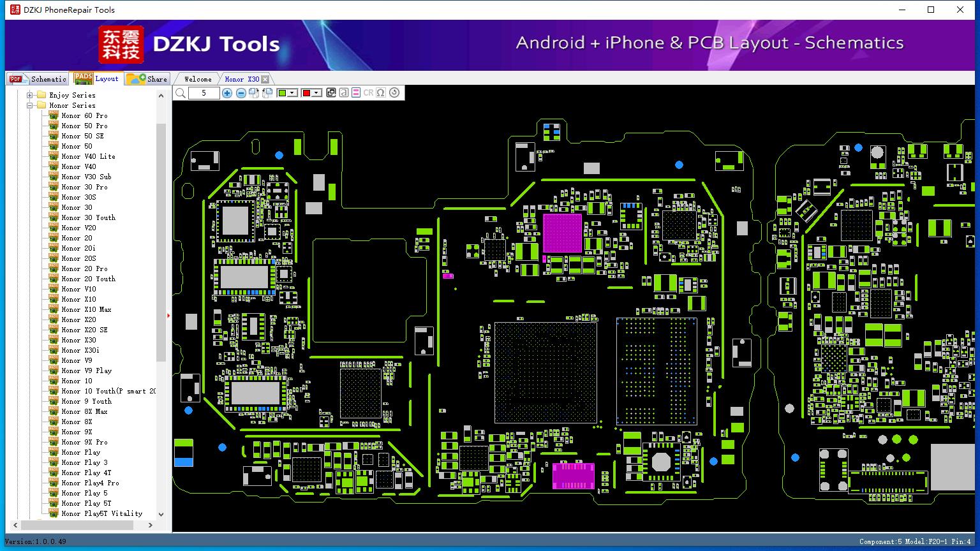Select the Honor 9 Youth model
980x551 pixels.
[86, 401]
